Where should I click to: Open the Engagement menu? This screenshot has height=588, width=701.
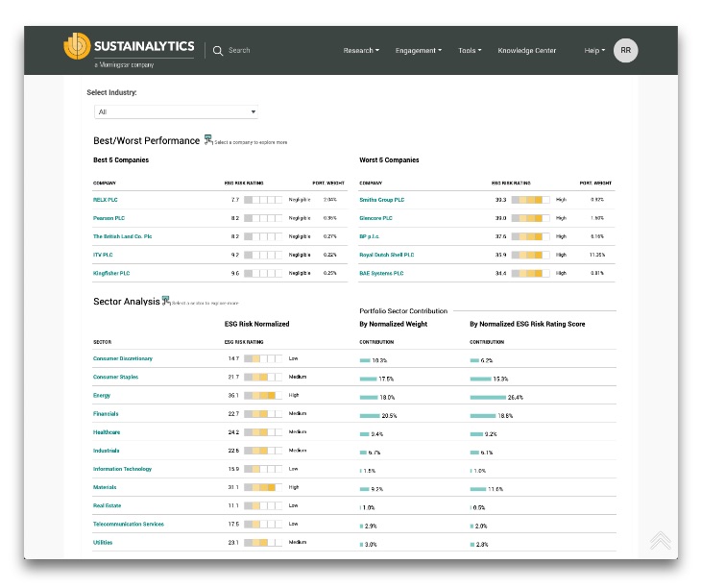point(419,51)
